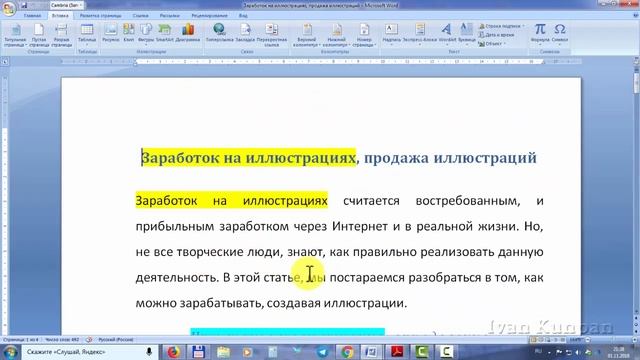Click the word 'Интернет' in first paragraph
Viewport: 640px width, 360px height.
tap(359, 226)
